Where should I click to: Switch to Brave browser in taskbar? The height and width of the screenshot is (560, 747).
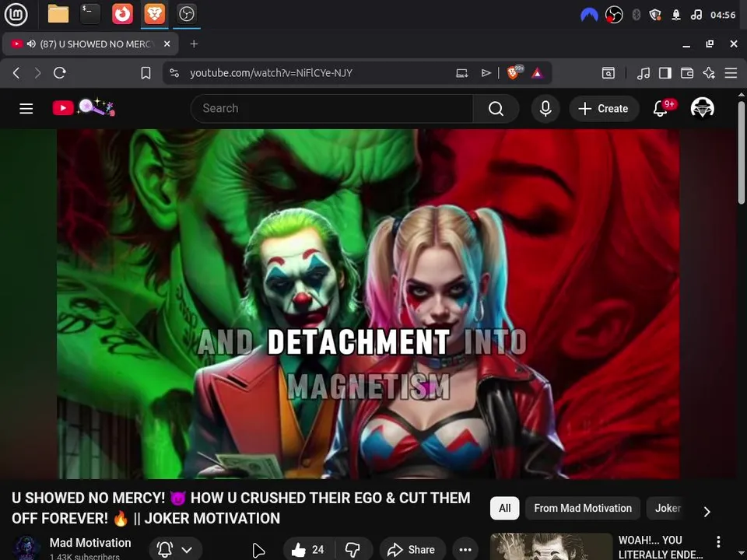155,14
